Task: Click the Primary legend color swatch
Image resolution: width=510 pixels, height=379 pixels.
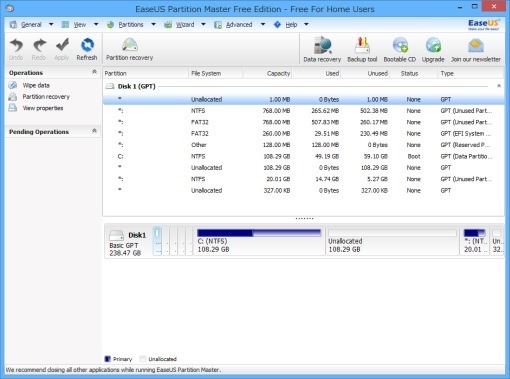Action: [107, 359]
